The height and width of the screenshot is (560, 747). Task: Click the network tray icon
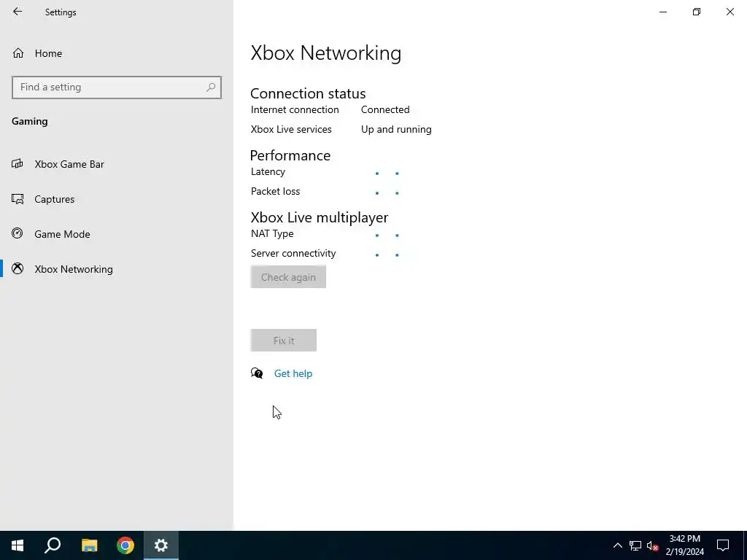point(635,545)
